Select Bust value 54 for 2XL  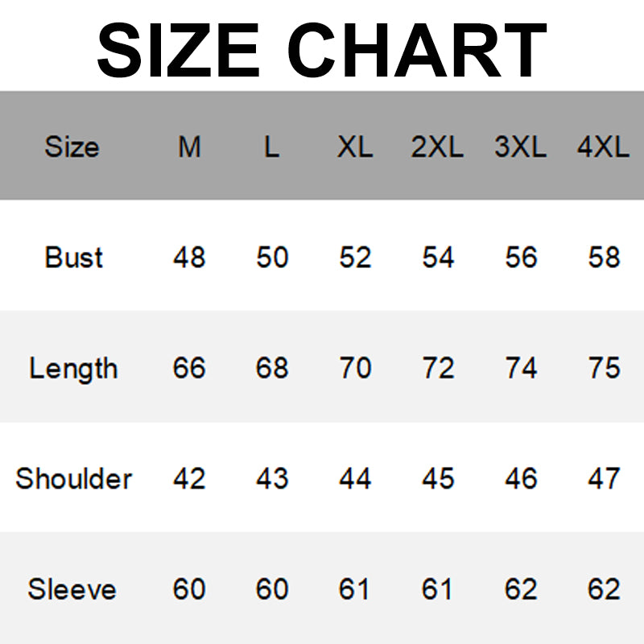click(x=438, y=258)
